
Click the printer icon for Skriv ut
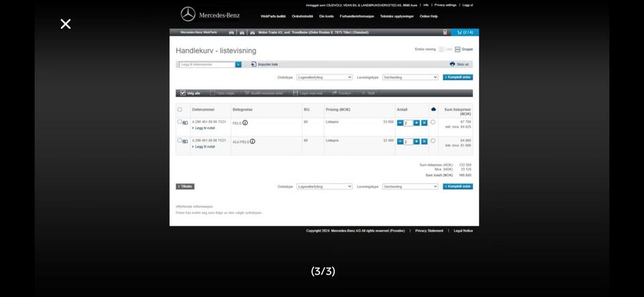(x=452, y=65)
